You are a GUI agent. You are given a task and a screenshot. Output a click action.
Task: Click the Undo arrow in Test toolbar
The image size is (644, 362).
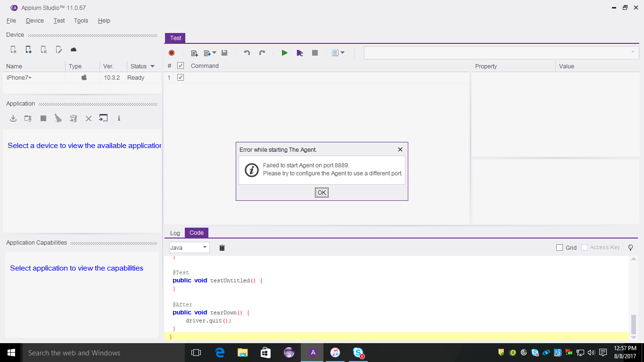(247, 53)
